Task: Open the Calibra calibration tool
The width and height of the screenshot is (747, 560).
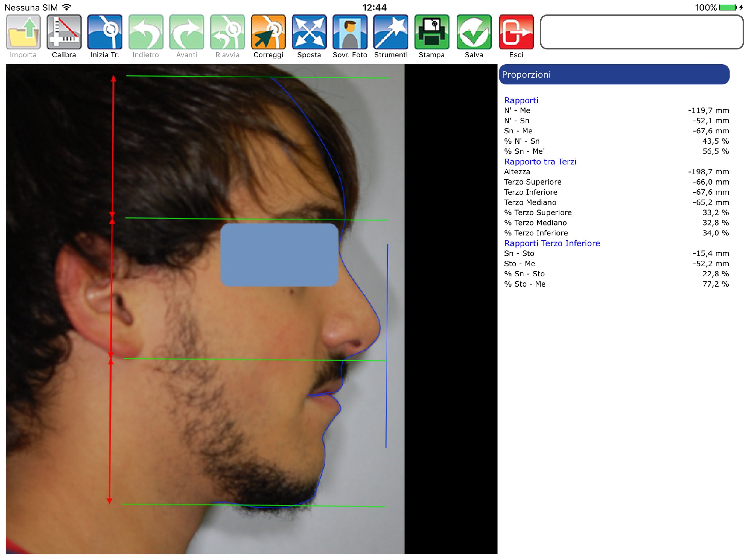Action: point(64,33)
